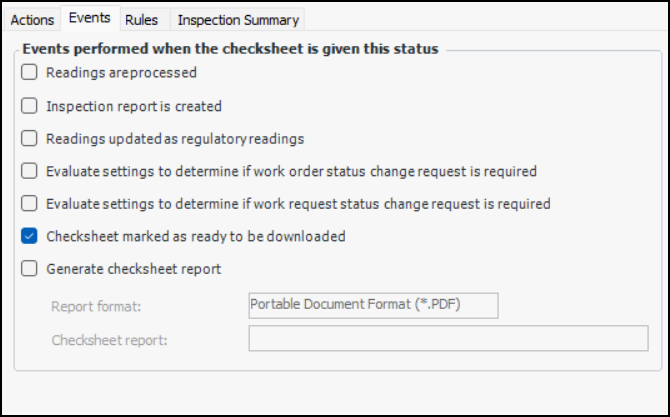This screenshot has height=417, width=670.
Task: Switch to the Actions tab
Action: (32, 20)
